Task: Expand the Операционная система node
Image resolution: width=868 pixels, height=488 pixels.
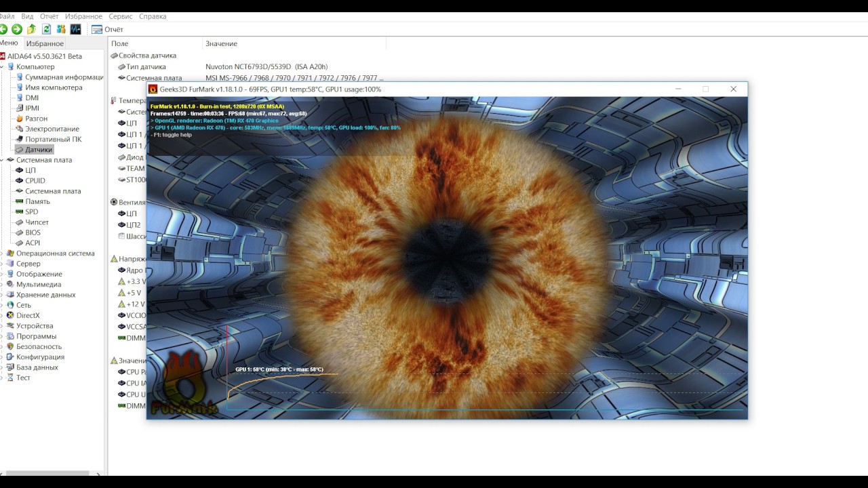Action: 2,253
